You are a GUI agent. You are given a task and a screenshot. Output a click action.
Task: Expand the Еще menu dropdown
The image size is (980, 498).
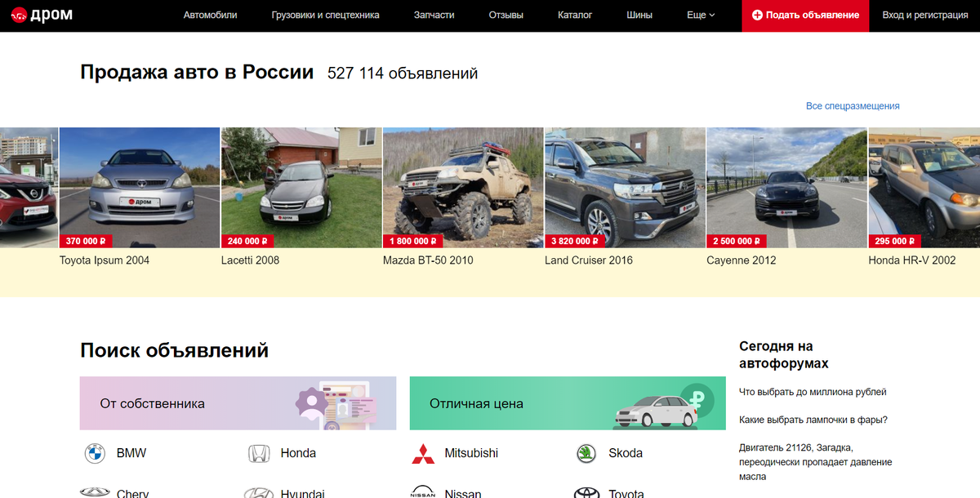701,16
